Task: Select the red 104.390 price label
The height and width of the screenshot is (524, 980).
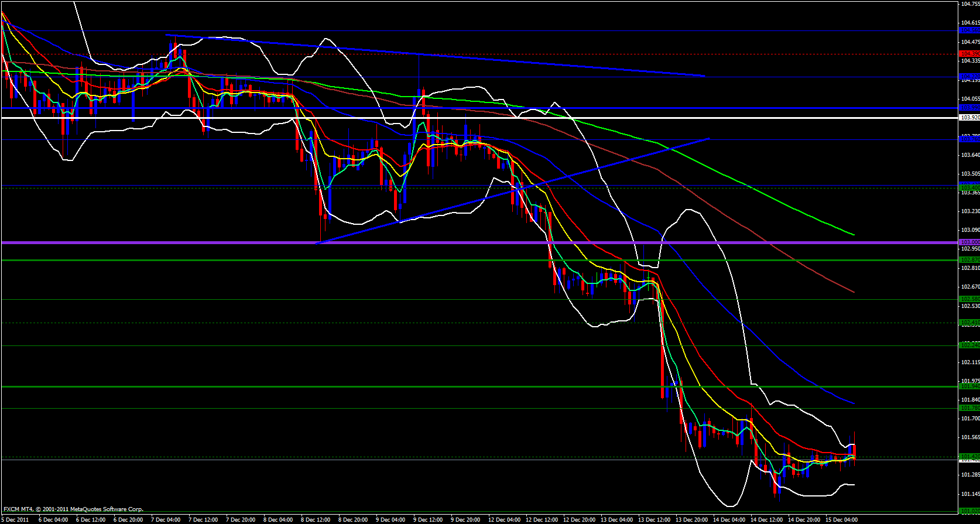Action: (969, 54)
